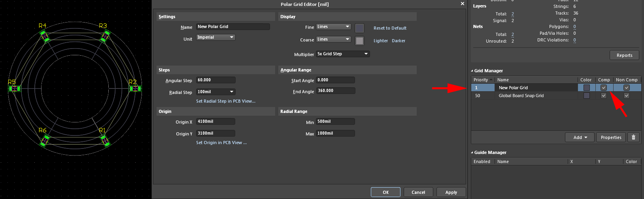
Task: Click the OK button
Action: pyautogui.click(x=385, y=192)
